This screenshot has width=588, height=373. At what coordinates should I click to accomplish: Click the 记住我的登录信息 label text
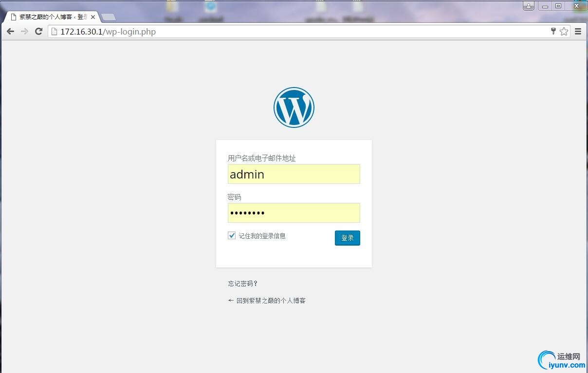click(262, 236)
